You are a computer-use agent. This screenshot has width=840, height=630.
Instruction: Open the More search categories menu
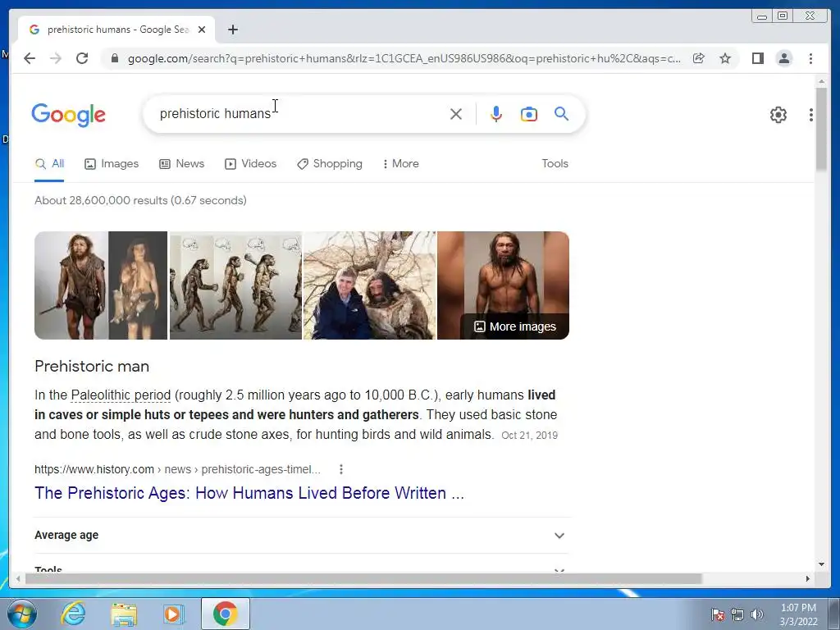[400, 164]
